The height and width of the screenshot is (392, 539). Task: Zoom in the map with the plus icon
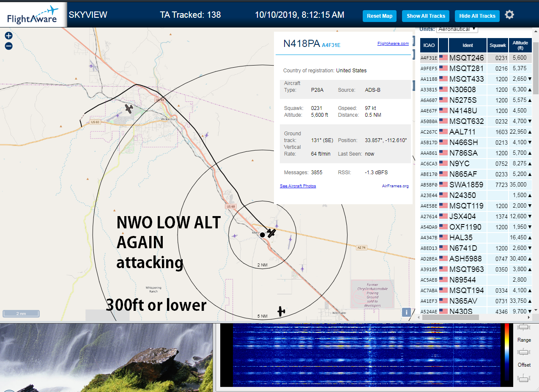[x=8, y=36]
